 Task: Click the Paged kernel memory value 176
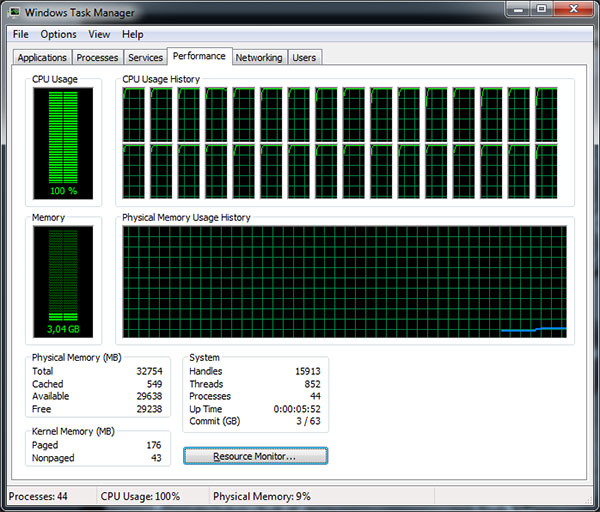point(154,445)
